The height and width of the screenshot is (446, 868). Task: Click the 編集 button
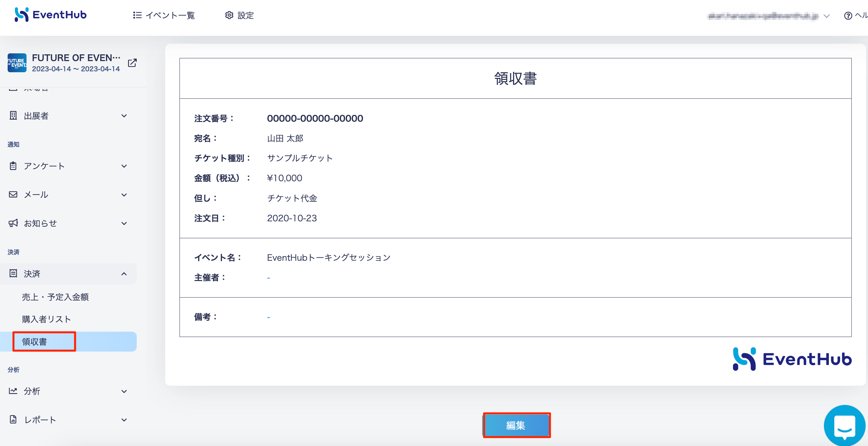[516, 425]
